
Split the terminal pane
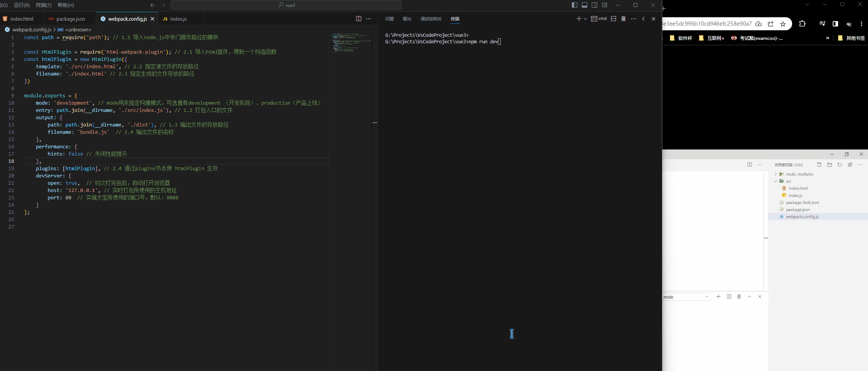(613, 19)
